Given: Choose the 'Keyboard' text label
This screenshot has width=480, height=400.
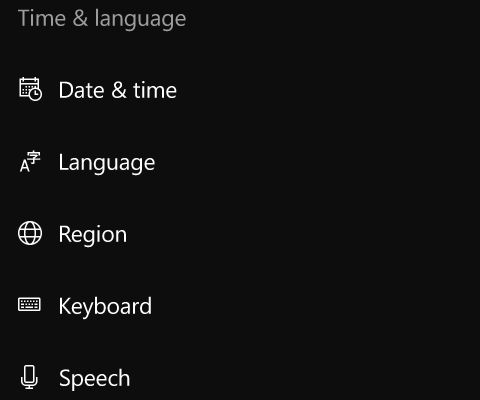Looking at the screenshot, I should [x=105, y=307].
